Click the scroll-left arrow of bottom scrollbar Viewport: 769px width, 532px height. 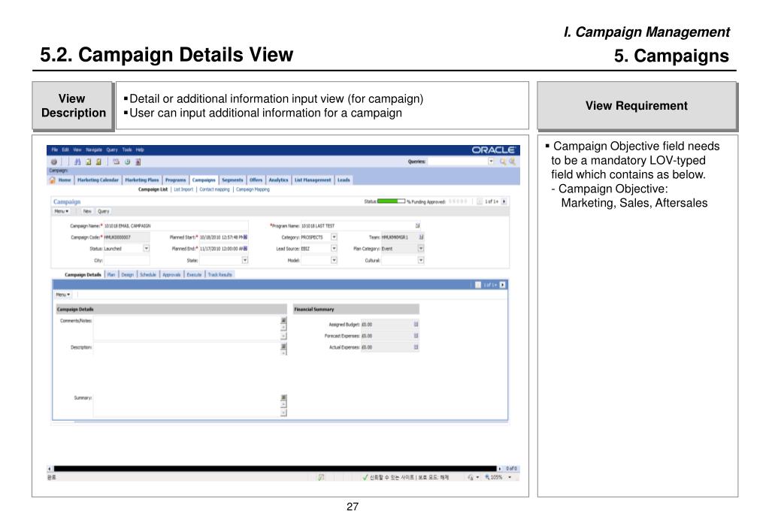click(x=49, y=469)
